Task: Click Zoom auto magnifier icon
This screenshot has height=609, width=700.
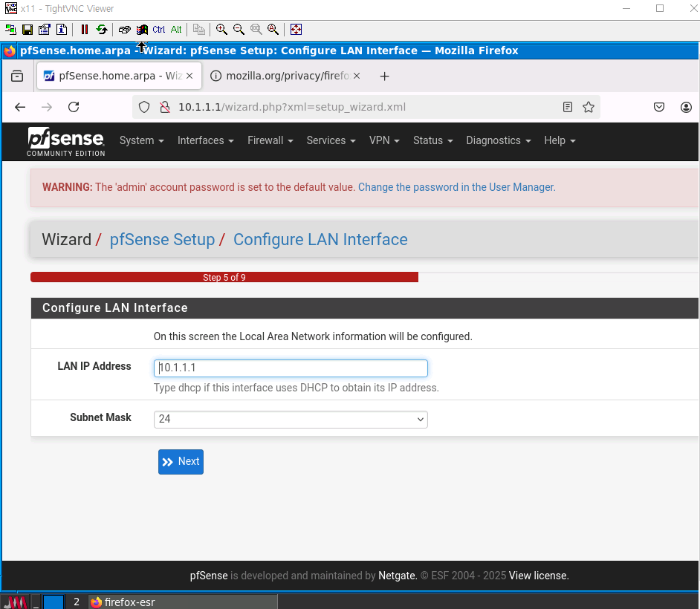Action: tap(273, 30)
